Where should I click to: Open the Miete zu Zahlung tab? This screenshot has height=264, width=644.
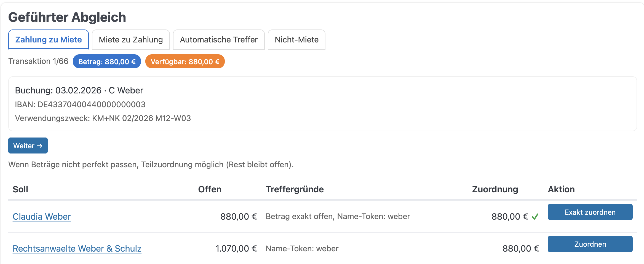[131, 40]
